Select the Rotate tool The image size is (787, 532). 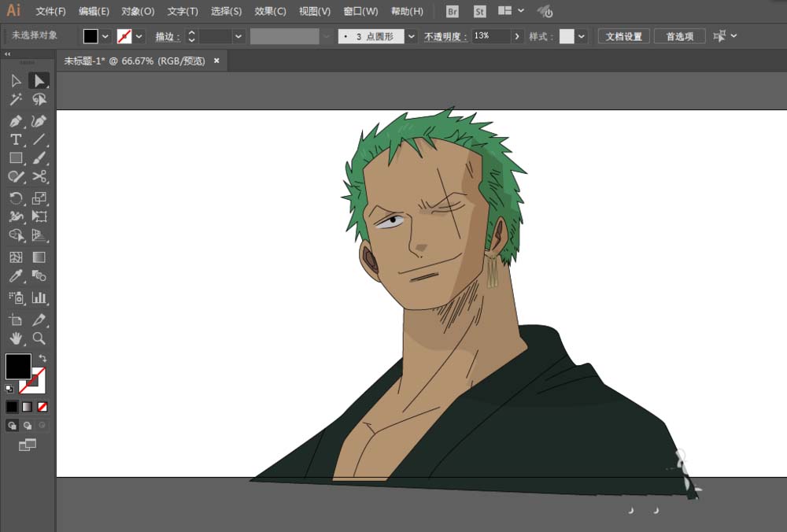click(16, 198)
